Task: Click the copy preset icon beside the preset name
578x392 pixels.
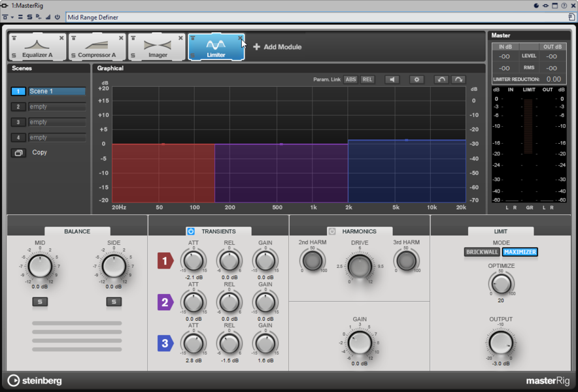Action: 571,17
